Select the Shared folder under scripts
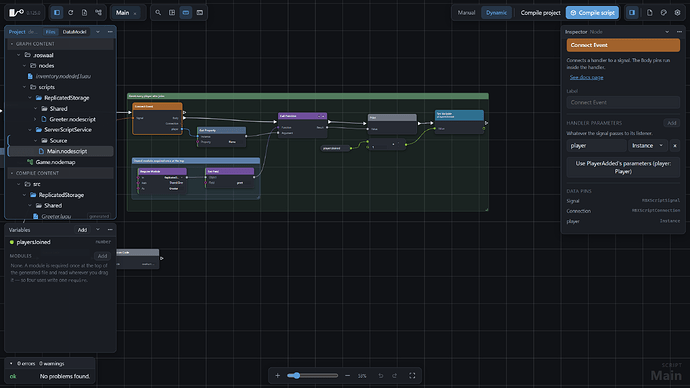This screenshot has height=388, width=690. 58,109
